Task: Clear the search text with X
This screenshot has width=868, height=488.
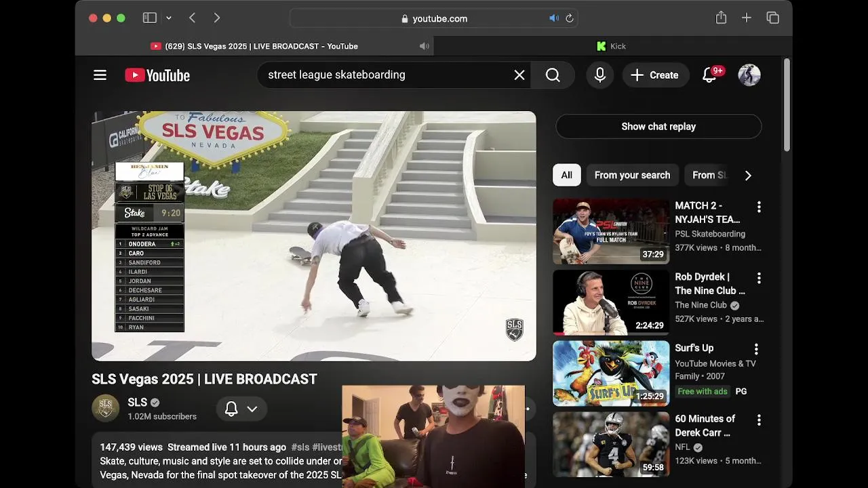Action: 519,75
